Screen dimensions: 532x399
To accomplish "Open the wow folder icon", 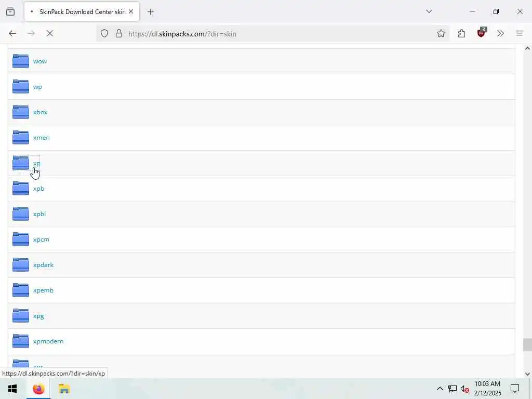I will click(x=21, y=61).
